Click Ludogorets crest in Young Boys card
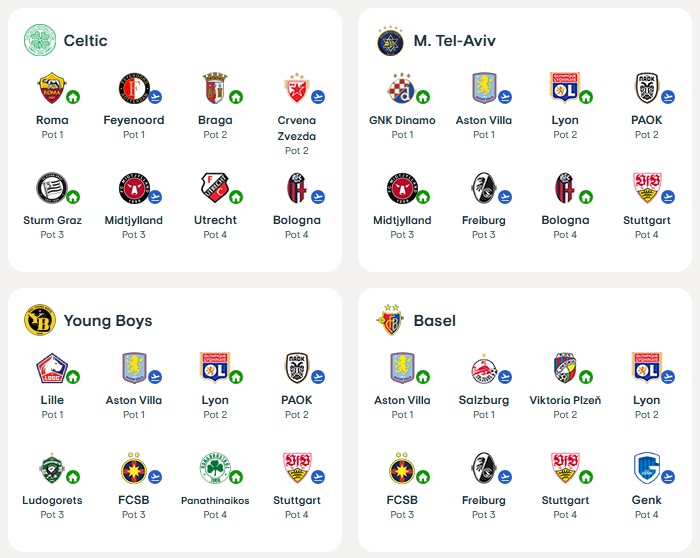The height and width of the screenshot is (558, 700). click(52, 468)
